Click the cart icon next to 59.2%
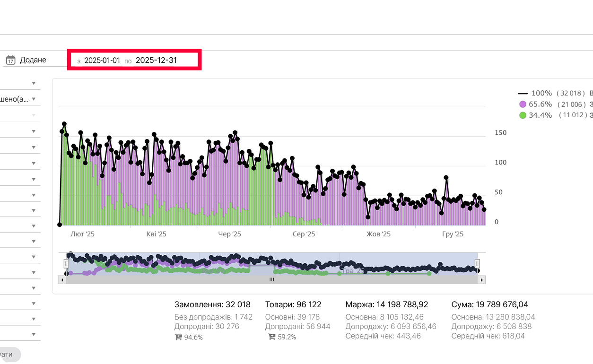 (271, 338)
